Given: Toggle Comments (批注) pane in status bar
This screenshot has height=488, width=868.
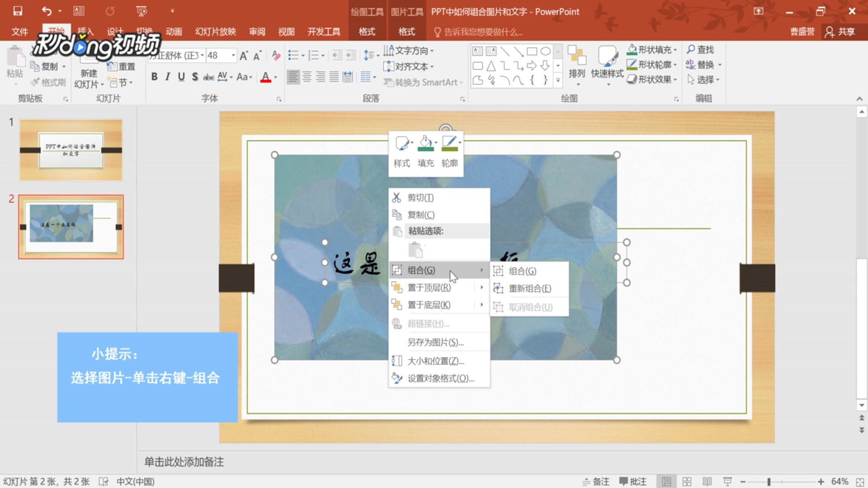Looking at the screenshot, I should [x=633, y=482].
